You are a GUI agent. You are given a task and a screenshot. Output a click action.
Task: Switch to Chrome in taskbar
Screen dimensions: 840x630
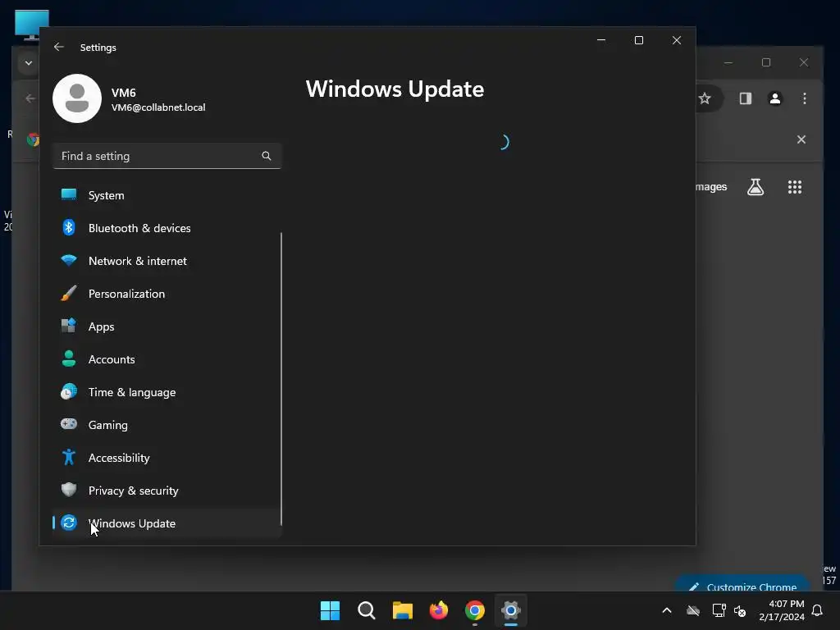[475, 610]
